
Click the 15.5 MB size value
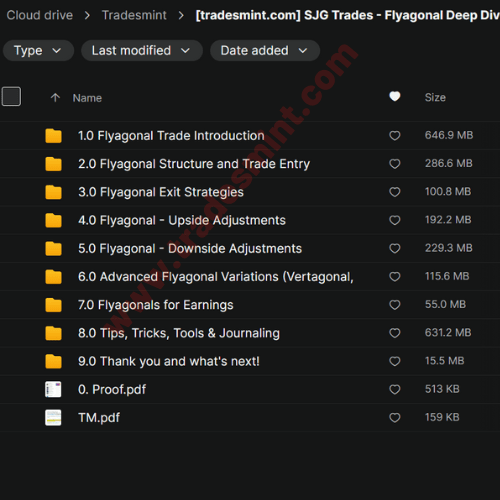(445, 361)
